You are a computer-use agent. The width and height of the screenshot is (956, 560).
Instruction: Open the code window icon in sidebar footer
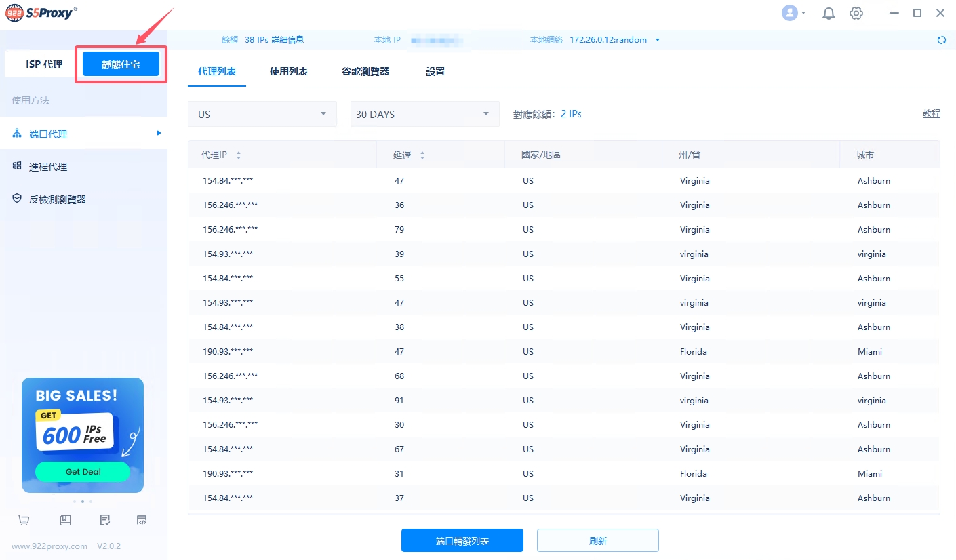[142, 520]
